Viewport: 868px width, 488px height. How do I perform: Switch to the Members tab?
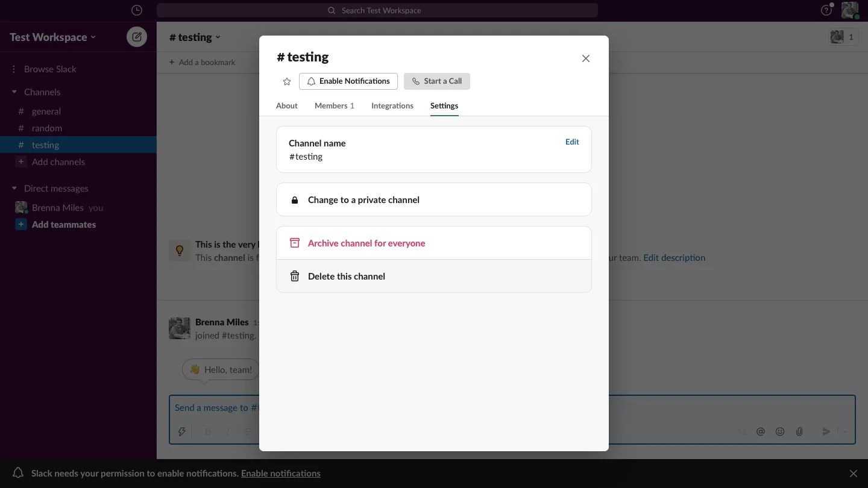[334, 105]
